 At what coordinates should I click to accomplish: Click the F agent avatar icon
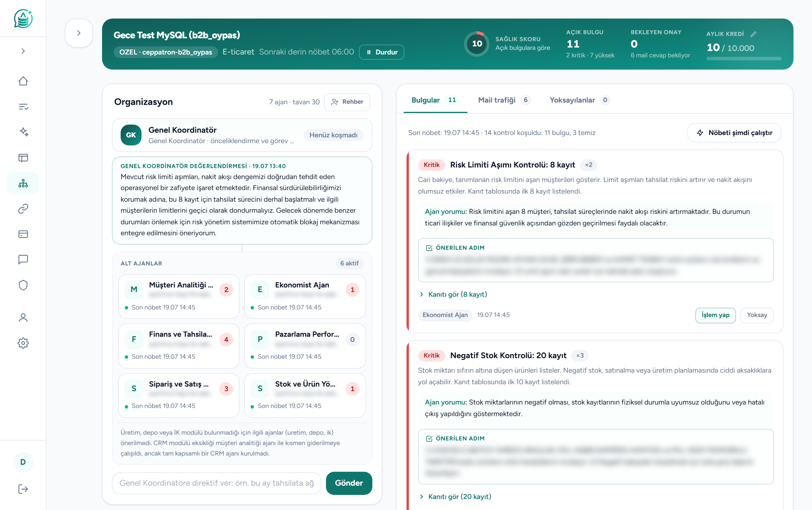(134, 339)
